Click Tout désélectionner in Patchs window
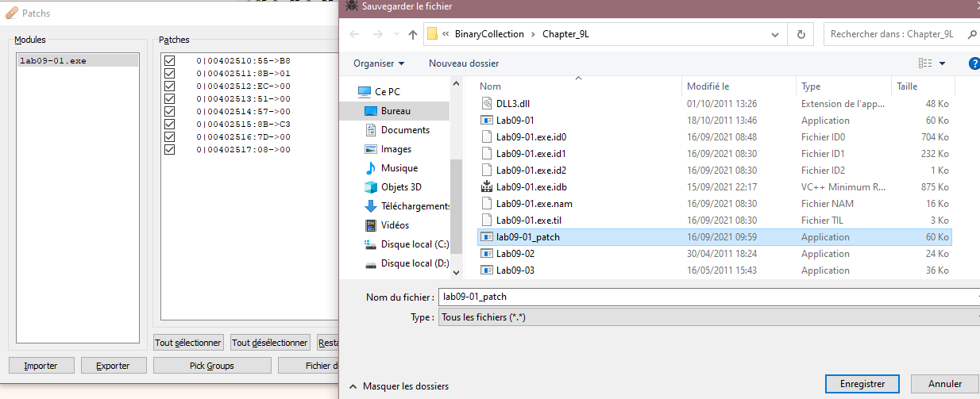The height and width of the screenshot is (399, 980). coord(270,343)
